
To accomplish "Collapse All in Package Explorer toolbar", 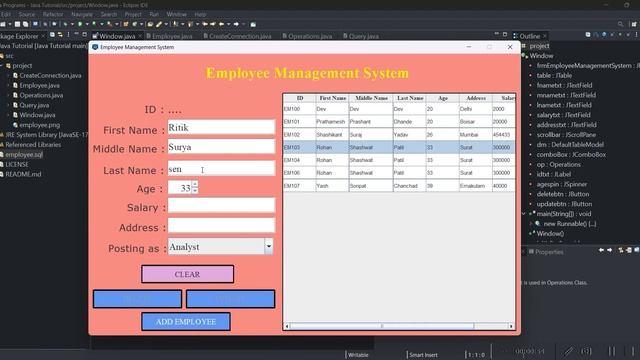I will point(52,35).
